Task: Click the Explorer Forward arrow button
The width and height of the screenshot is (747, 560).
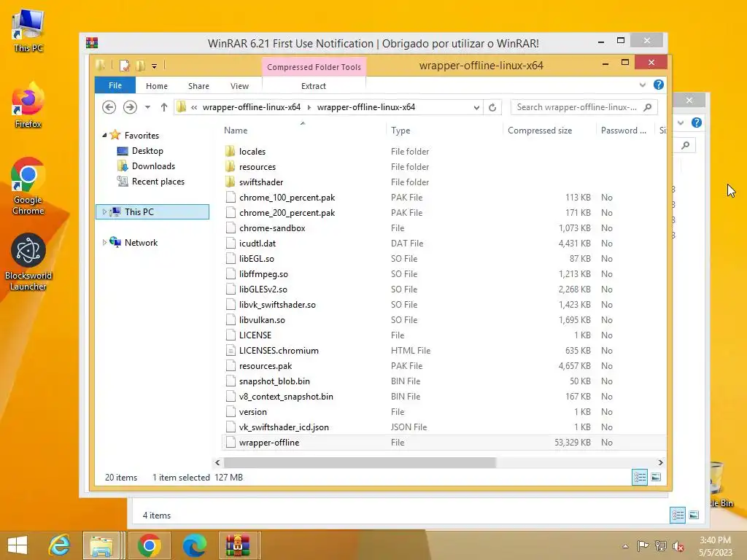Action: pos(130,107)
